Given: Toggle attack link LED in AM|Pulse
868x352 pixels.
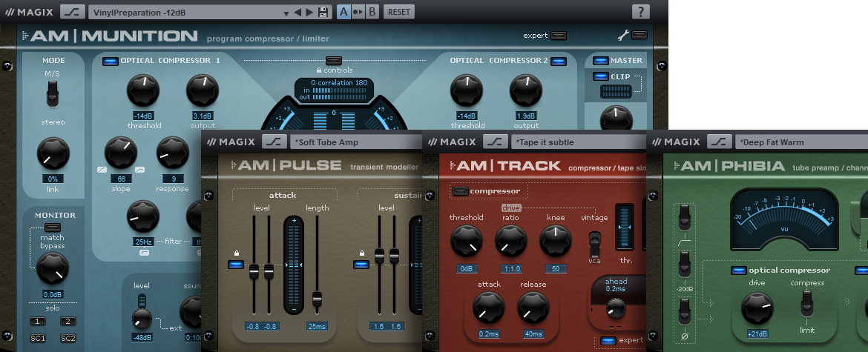Looking at the screenshot, I should pyautogui.click(x=235, y=264).
